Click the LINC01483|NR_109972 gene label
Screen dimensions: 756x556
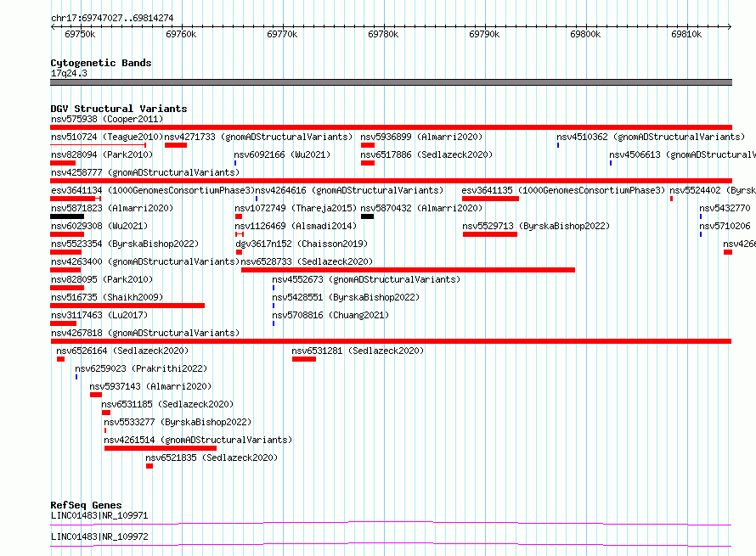tap(99, 536)
